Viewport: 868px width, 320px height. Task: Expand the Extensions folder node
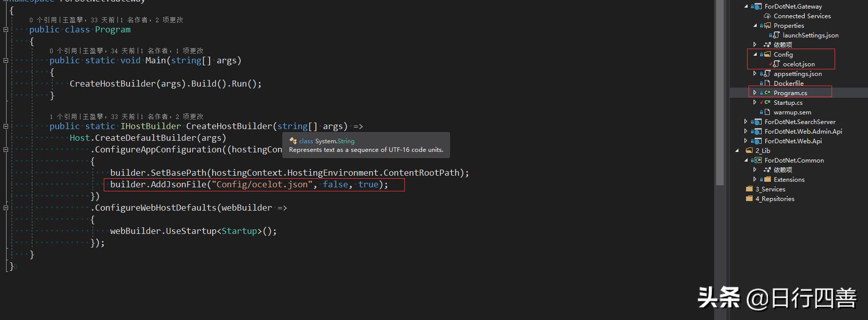(755, 180)
